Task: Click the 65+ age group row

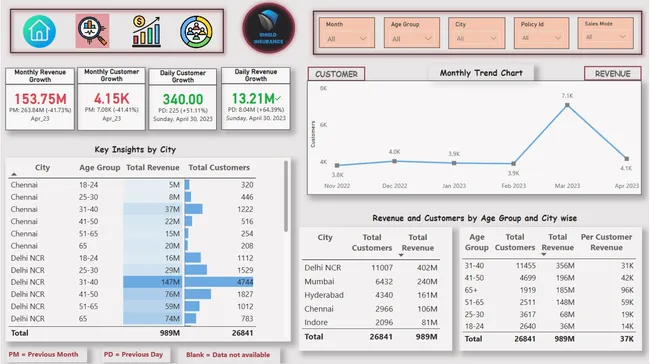Action: point(549,290)
